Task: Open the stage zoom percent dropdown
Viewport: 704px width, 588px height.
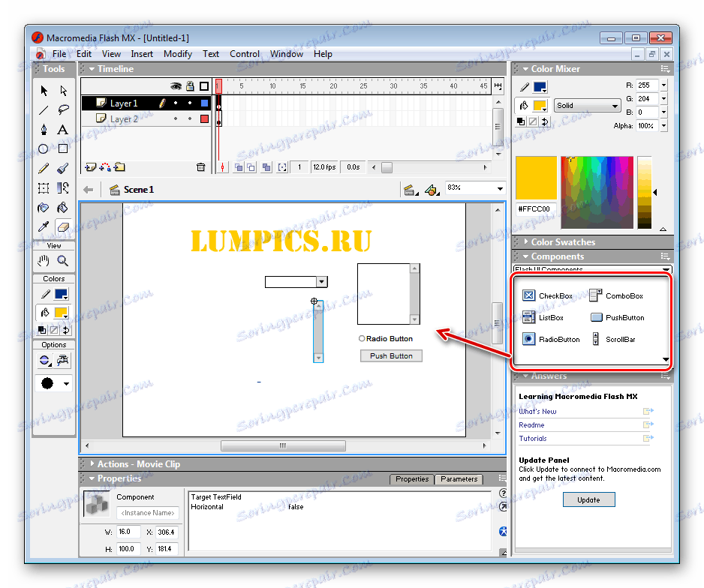Action: (x=500, y=188)
